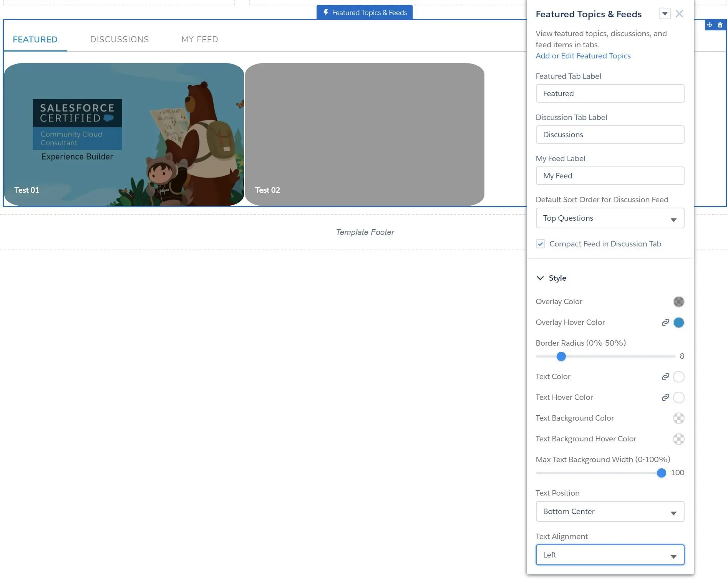Click the Featured Tab Label input field

(x=610, y=93)
